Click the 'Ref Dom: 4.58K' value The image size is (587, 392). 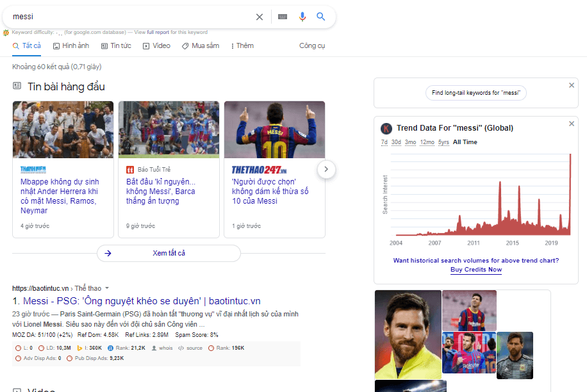click(98, 335)
